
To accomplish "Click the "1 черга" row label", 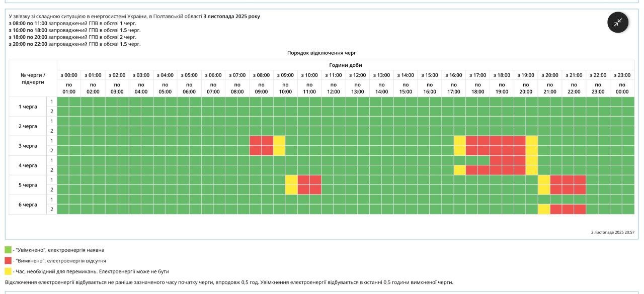I will [28, 107].
